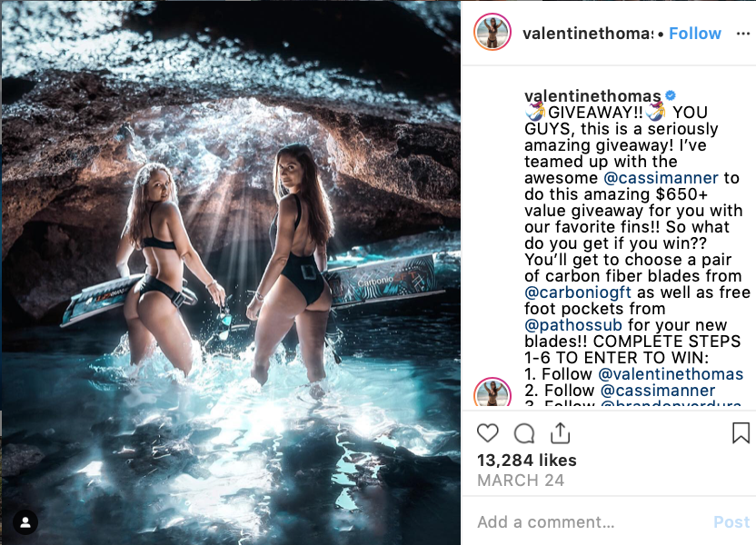Like the post with heart icon

[487, 432]
